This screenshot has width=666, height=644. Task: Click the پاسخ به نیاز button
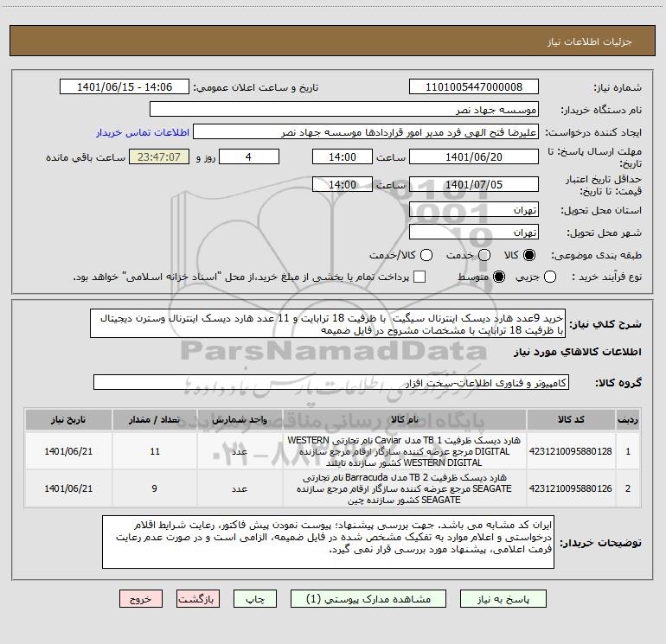click(503, 598)
